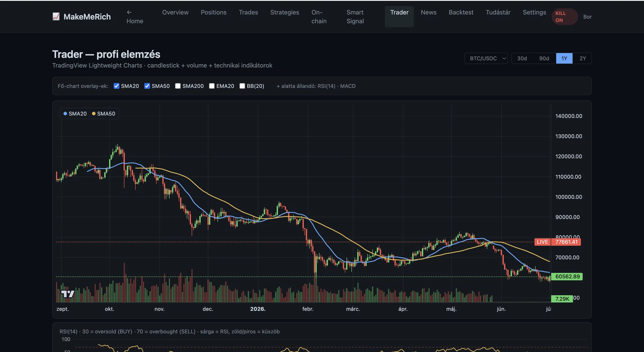The width and height of the screenshot is (644, 352).
Task: Select the 90d time range
Action: coord(544,58)
